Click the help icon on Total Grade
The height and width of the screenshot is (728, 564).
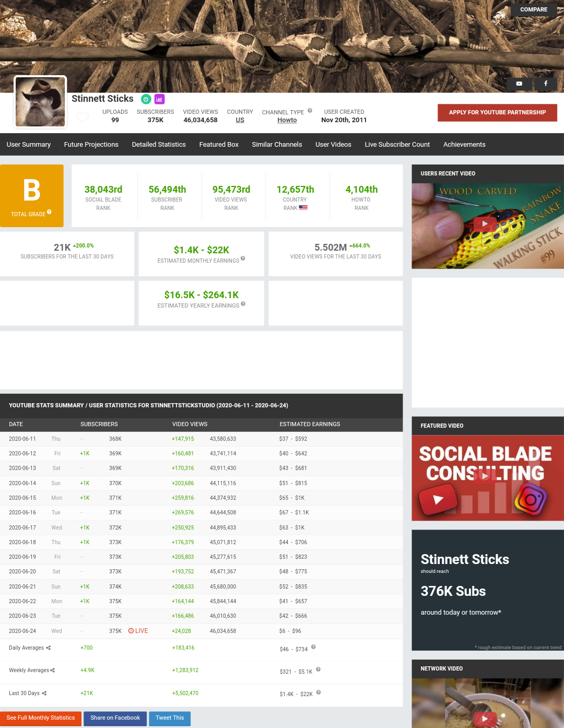(x=49, y=212)
